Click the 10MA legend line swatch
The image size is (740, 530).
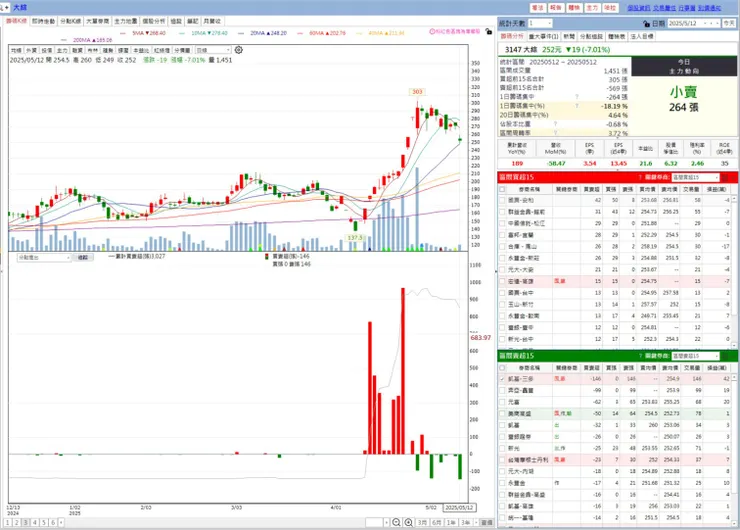pyautogui.click(x=182, y=34)
